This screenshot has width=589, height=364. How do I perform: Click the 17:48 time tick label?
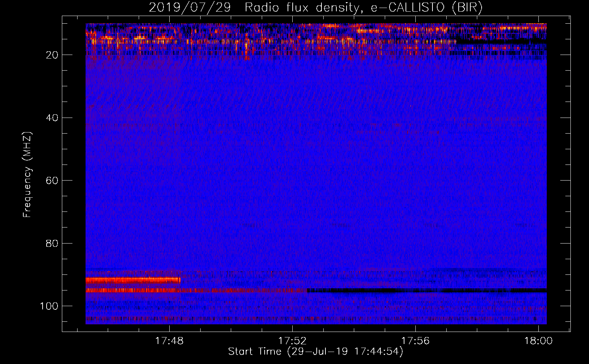coord(169,341)
